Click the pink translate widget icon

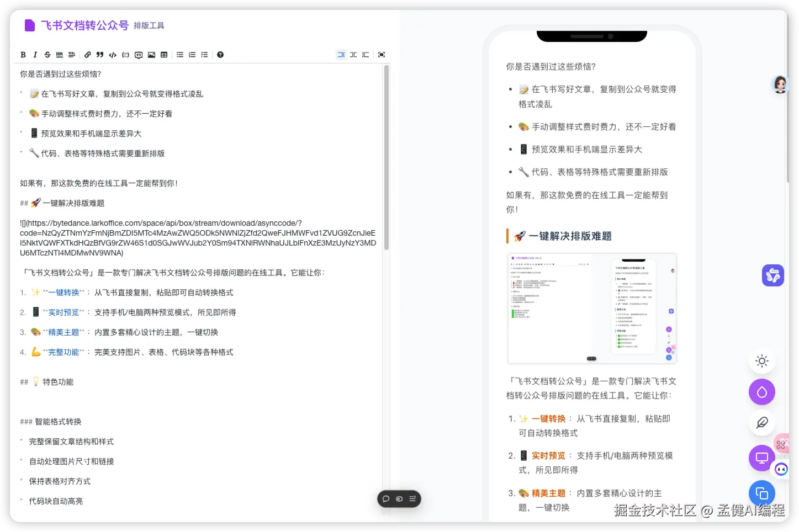pyautogui.click(x=781, y=444)
